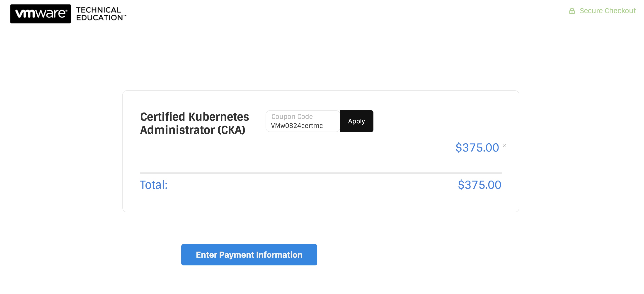The image size is (644, 294).
Task: Click the header separator line below logo
Action: click(322, 32)
